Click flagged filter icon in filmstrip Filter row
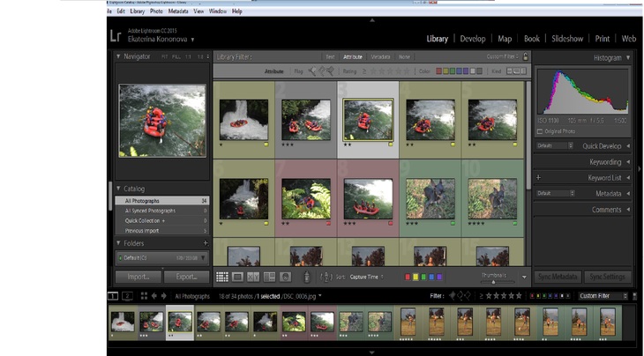This screenshot has width=644, height=356. click(453, 295)
